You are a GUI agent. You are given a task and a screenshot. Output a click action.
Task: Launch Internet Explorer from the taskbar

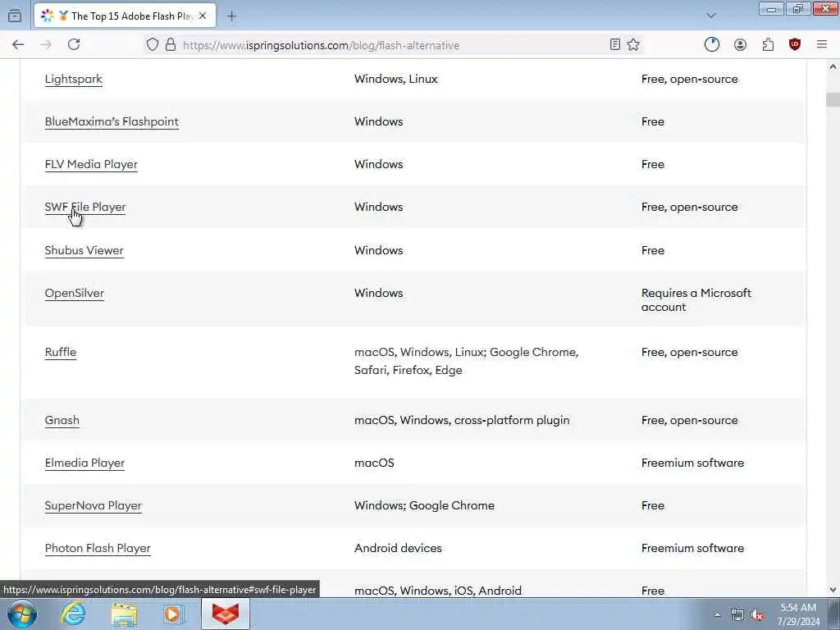click(x=73, y=614)
